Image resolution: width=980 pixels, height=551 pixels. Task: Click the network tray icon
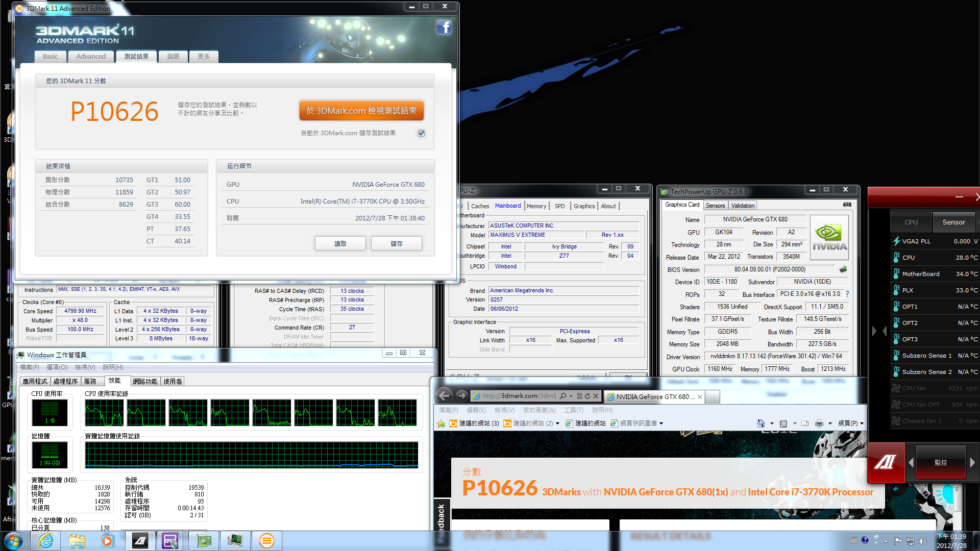(x=910, y=541)
